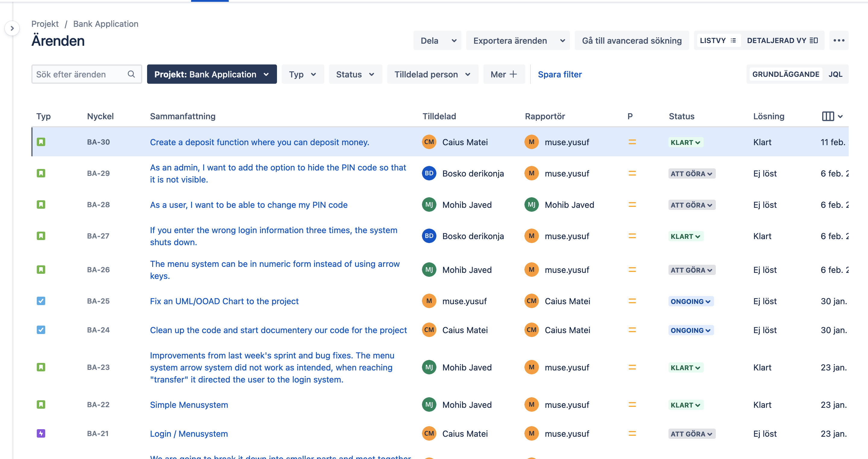Click the priority icon for BA-23

tap(632, 367)
